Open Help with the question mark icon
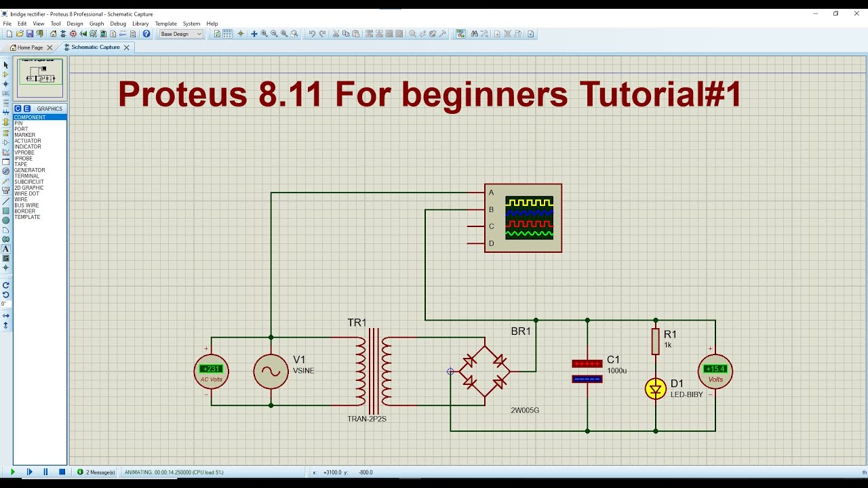 tap(146, 34)
